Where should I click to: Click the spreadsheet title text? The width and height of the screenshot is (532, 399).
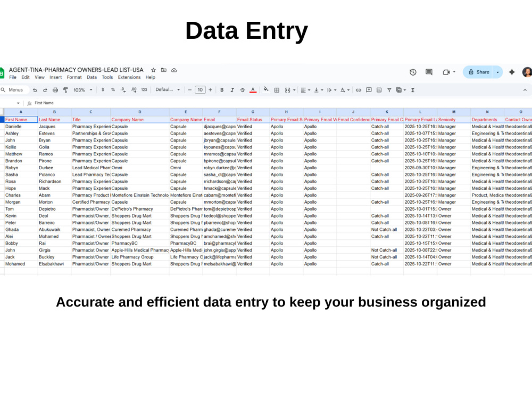(x=76, y=70)
